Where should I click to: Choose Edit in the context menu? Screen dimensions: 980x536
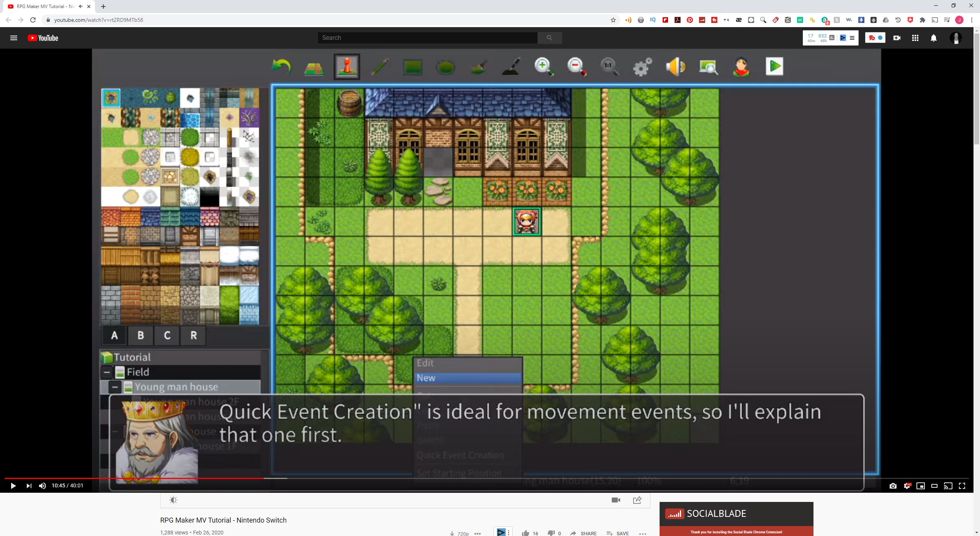point(468,363)
